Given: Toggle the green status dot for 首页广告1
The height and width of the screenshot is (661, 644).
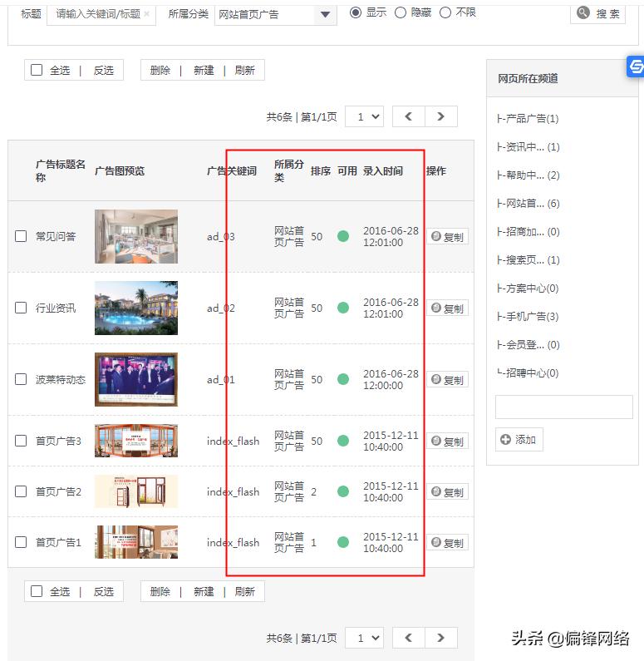Looking at the screenshot, I should (343, 542).
